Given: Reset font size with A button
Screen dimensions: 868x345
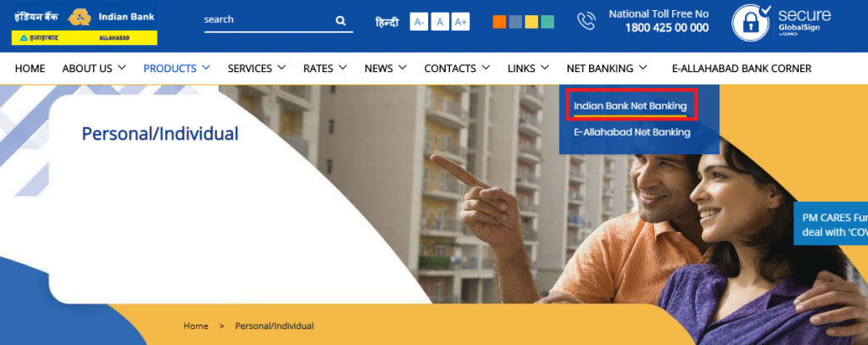Looking at the screenshot, I should pos(440,21).
